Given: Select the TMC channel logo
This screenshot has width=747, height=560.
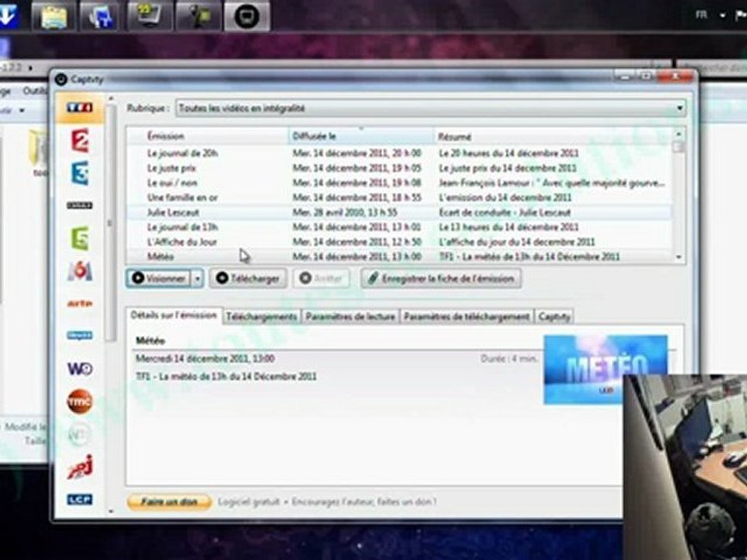Looking at the screenshot, I should coord(79,401).
